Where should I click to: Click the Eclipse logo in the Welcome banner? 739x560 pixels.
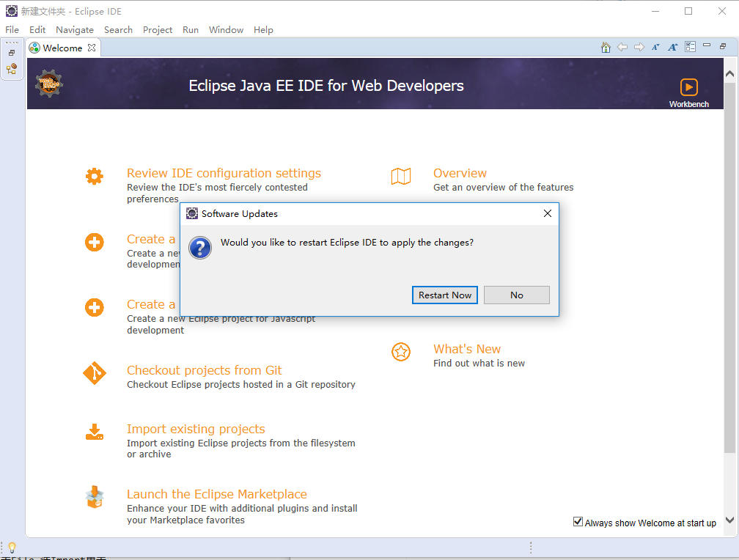[x=49, y=84]
